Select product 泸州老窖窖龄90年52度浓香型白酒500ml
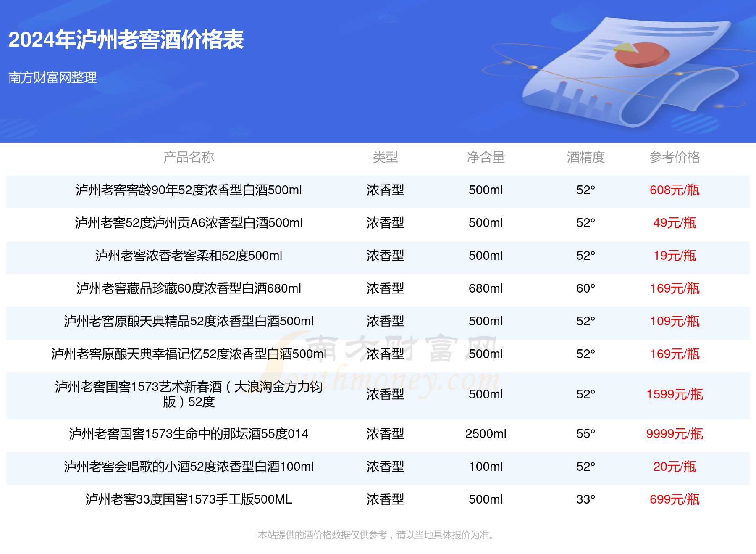The height and width of the screenshot is (554, 756). pos(189,190)
